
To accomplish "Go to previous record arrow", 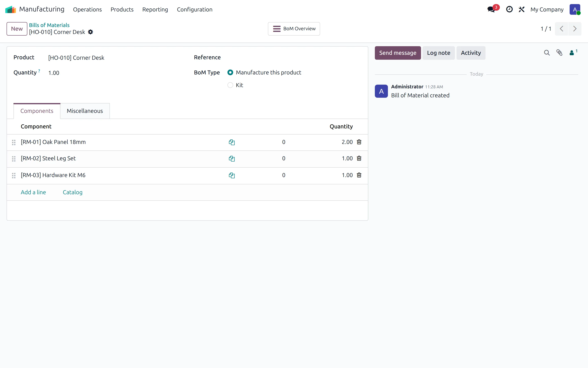I will click(561, 29).
